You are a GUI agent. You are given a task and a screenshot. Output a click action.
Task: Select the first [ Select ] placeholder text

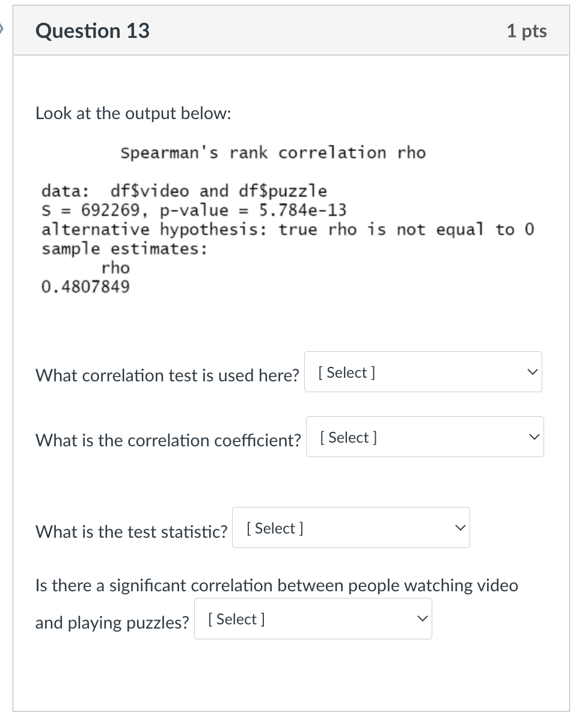point(346,372)
